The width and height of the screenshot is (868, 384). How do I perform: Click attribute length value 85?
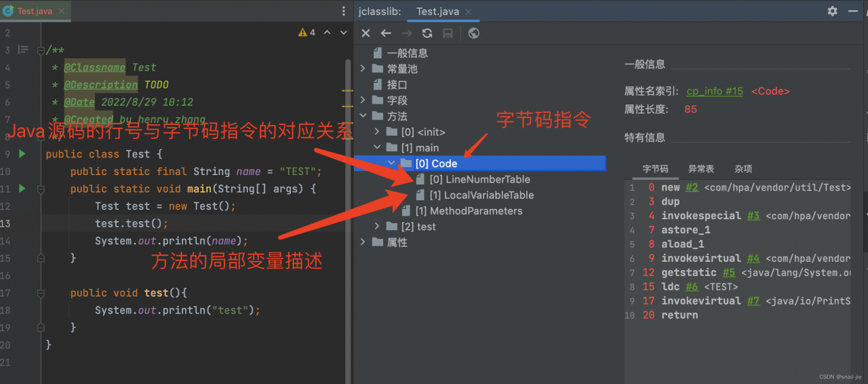coord(691,109)
